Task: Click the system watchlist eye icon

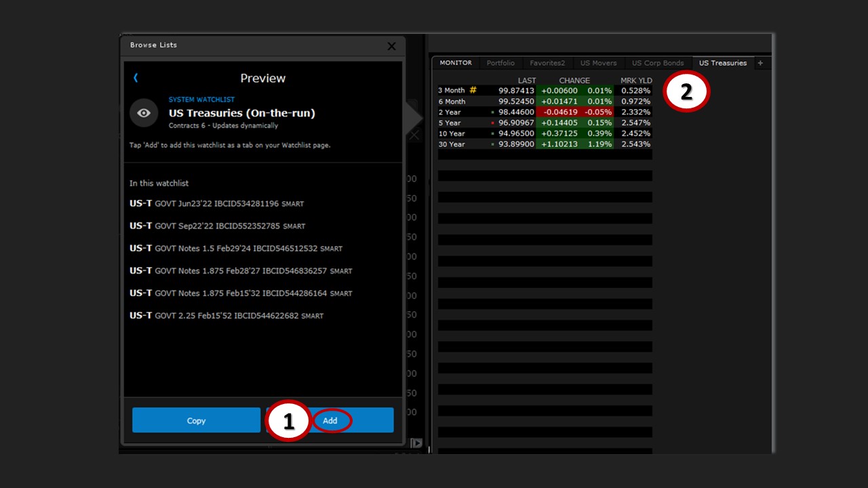Action: point(144,113)
